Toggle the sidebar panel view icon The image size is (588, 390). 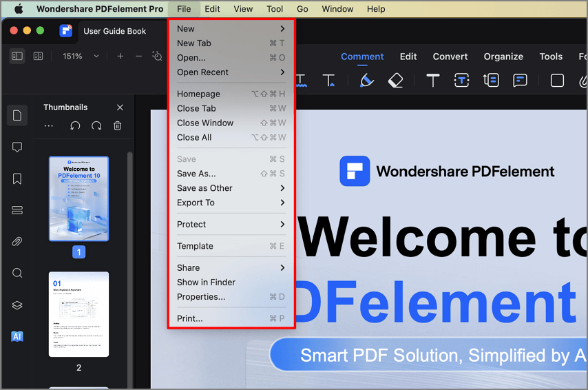tap(17, 57)
